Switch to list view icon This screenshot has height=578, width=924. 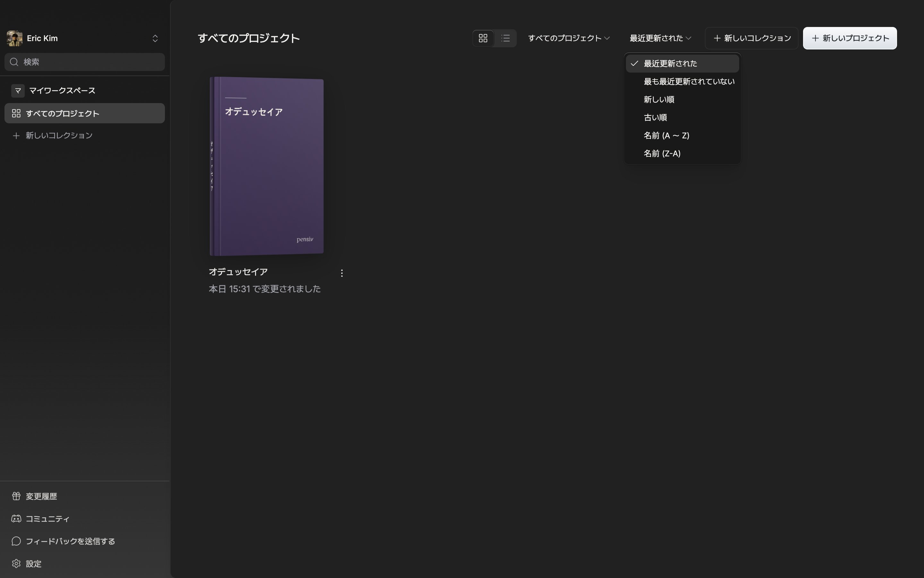(506, 38)
